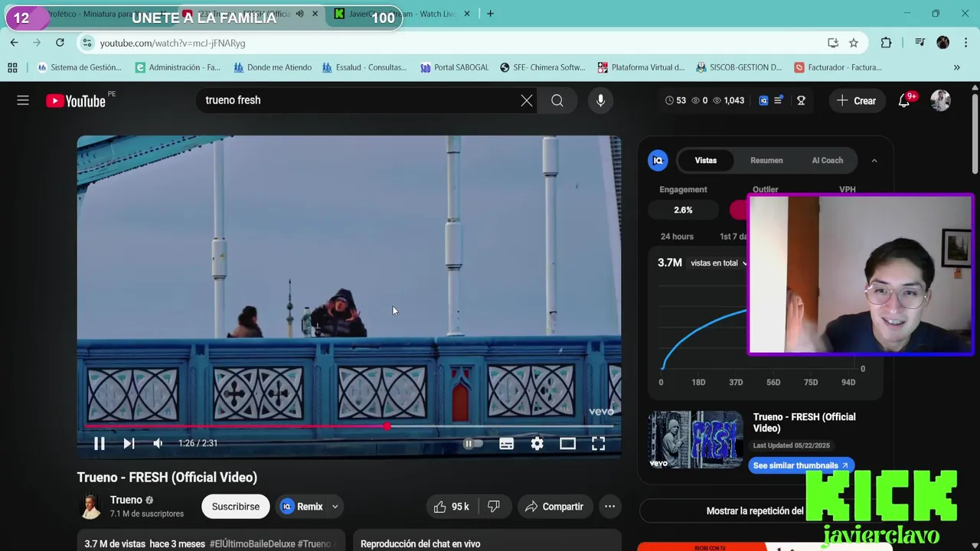Close the JavierClavo Kick tab
This screenshot has width=980, height=551.
click(x=466, y=14)
